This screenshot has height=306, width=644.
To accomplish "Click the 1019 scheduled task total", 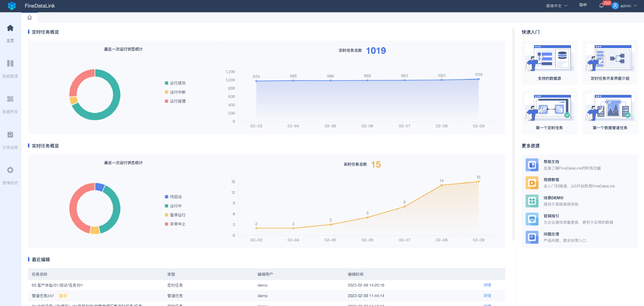I will coord(376,51).
